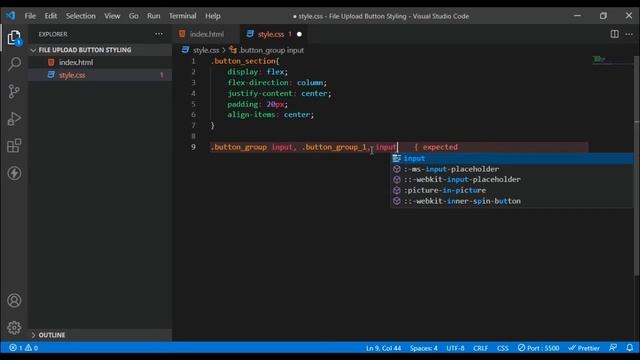This screenshot has width=640, height=360.
Task: Choose :-ms-input-placeholder suggestion
Action: click(x=512, y=169)
